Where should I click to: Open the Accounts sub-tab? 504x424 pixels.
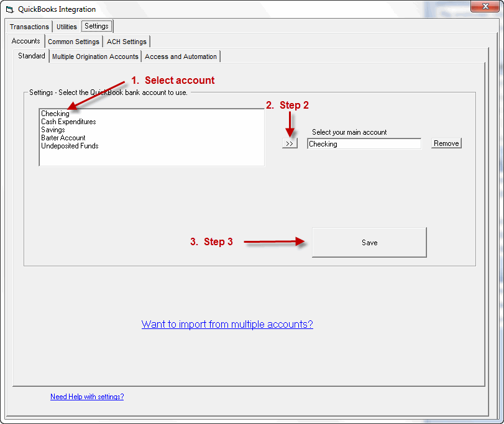point(25,41)
